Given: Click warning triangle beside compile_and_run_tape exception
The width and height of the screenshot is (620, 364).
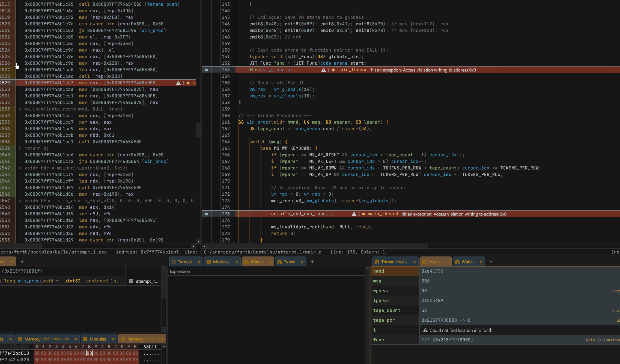Looking at the screenshot, I should tap(354, 214).
